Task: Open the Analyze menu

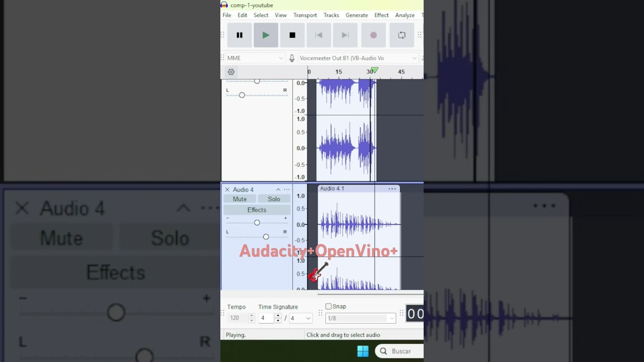Action: pos(405,15)
